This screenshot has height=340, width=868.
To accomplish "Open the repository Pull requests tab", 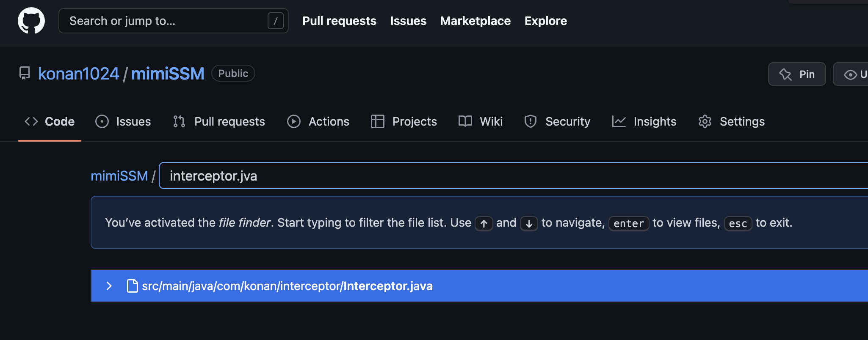I will (219, 121).
